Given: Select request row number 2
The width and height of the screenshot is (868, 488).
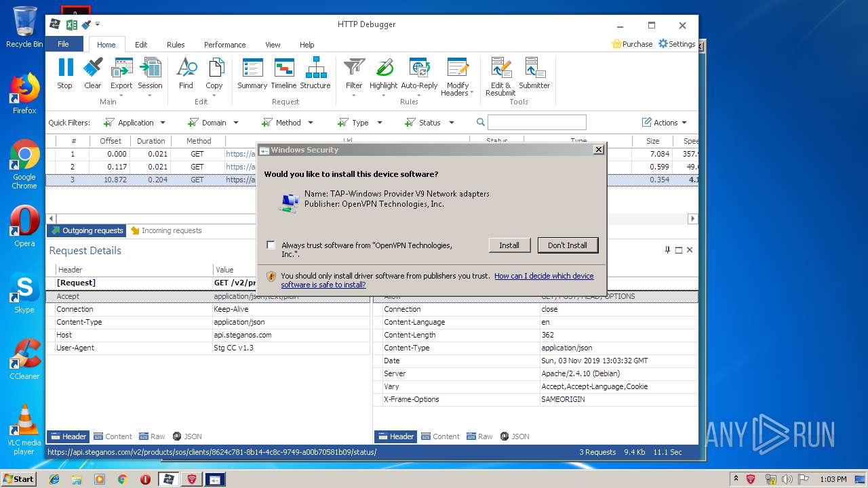Looking at the screenshot, I should [x=372, y=167].
